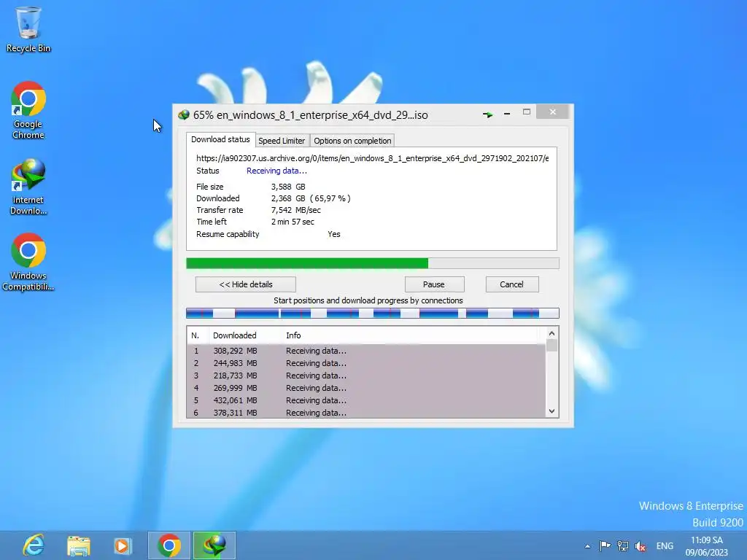Launch Internet Explorer from the taskbar
The image size is (747, 560).
pos(34,545)
